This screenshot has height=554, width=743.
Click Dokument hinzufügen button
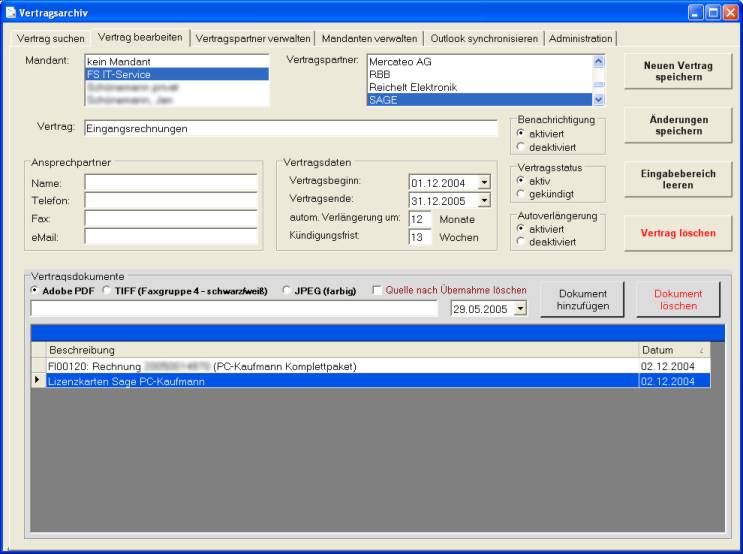[583, 299]
